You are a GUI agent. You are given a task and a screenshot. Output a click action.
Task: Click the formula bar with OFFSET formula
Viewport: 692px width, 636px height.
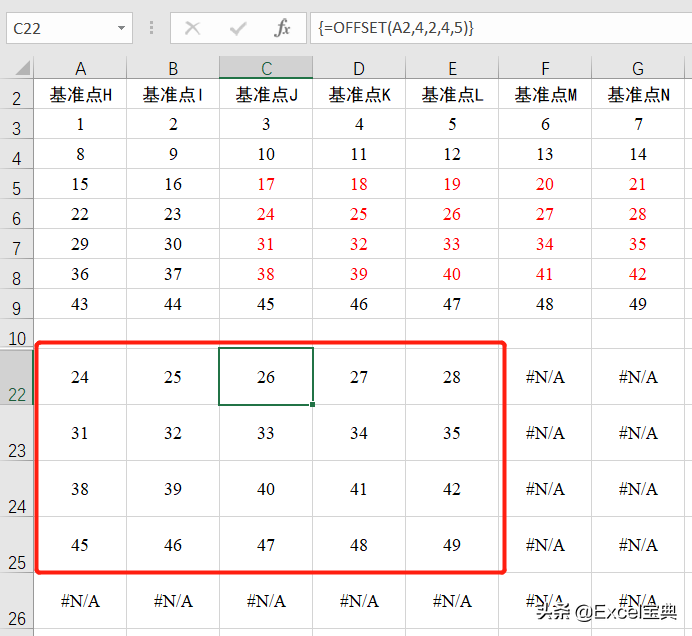click(501, 28)
